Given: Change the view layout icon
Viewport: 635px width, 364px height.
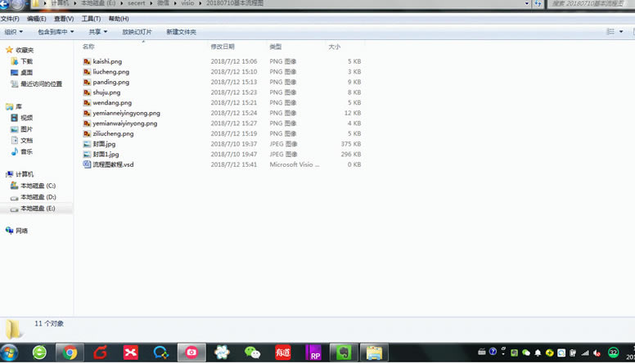Looking at the screenshot, I should click(610, 32).
